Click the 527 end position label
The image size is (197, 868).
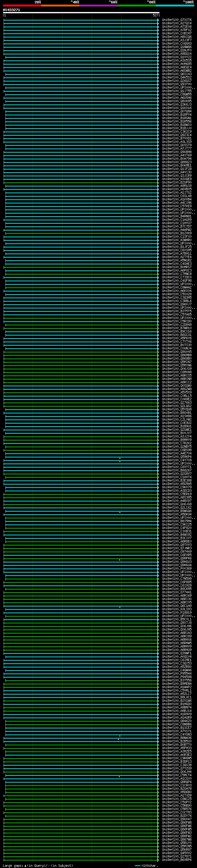tap(155, 15)
